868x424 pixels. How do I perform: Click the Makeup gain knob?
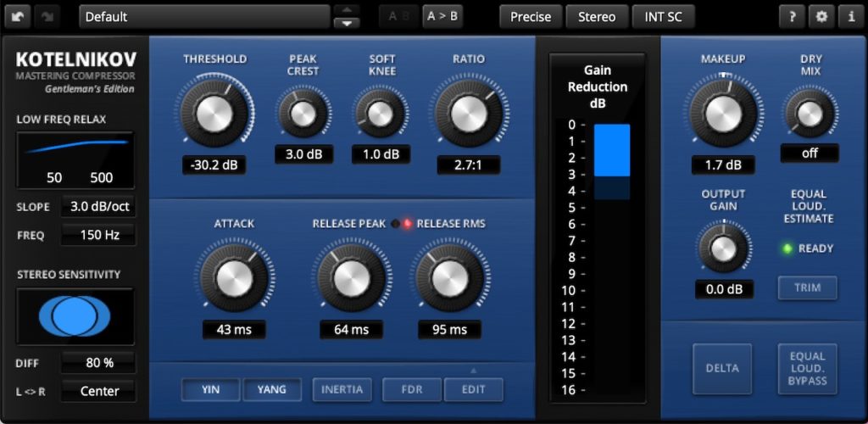pos(723,113)
